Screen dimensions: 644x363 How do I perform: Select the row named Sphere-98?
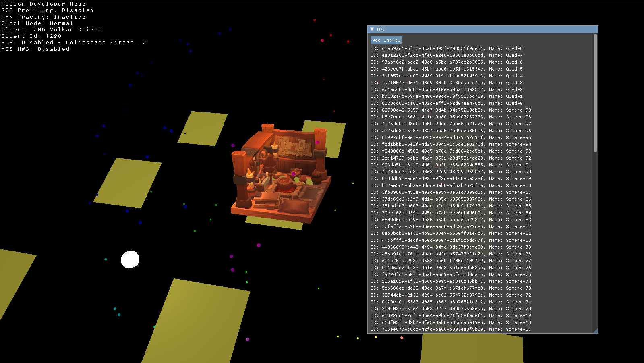[451, 117]
